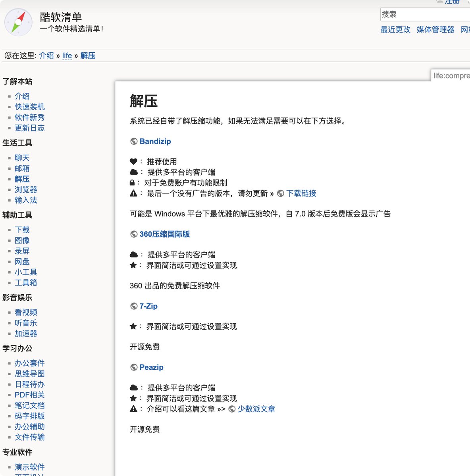The width and height of the screenshot is (470, 476).
Task: Click star icon under 360压缩国际版
Action: [x=133, y=265]
